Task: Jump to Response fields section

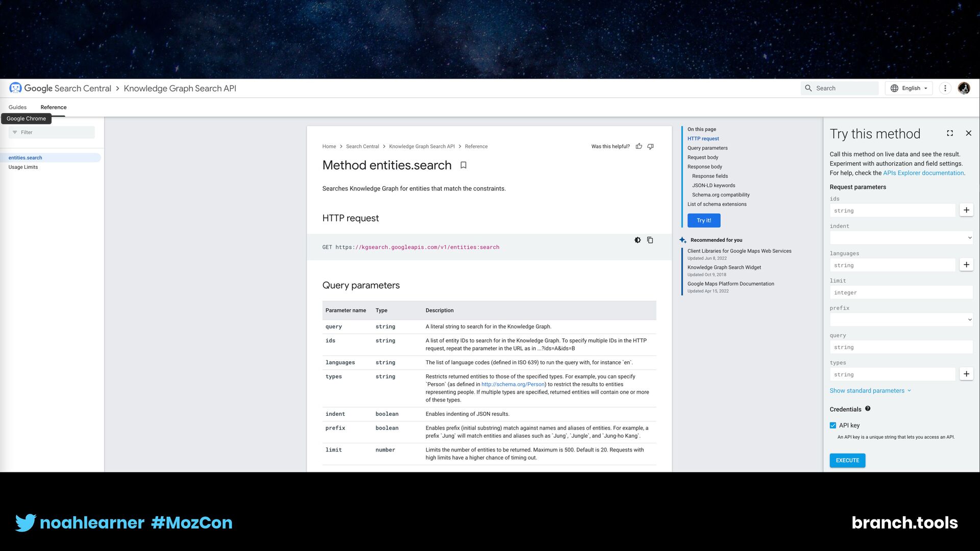Action: (710, 176)
